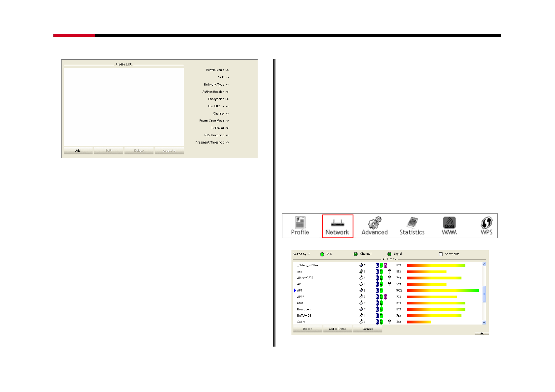Click the Connect button
The width and height of the screenshot is (555, 392).
[368, 329]
